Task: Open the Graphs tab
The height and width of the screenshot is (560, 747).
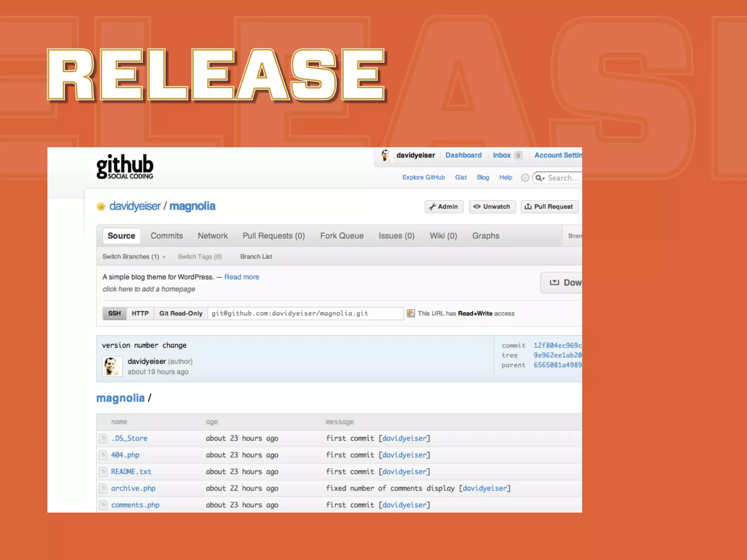Action: (x=485, y=236)
